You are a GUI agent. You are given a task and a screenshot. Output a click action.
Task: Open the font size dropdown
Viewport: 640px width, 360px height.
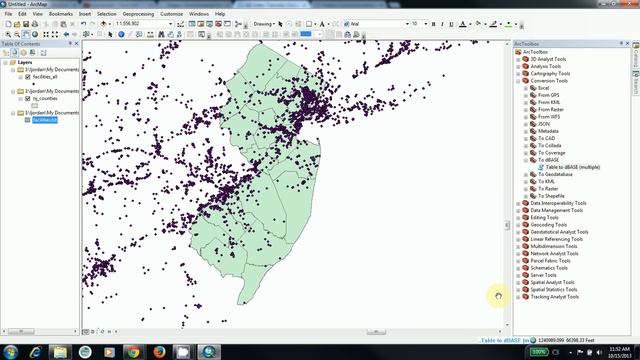pos(426,24)
